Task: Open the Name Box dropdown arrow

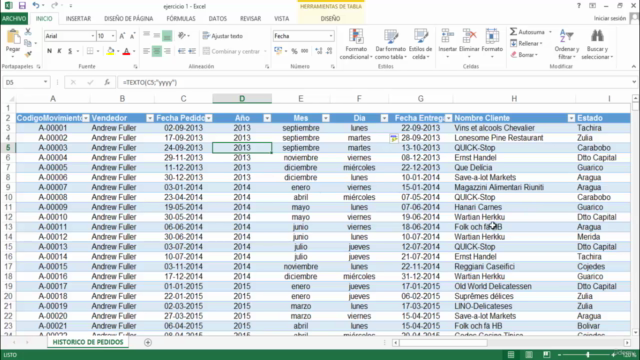Action: (45, 82)
